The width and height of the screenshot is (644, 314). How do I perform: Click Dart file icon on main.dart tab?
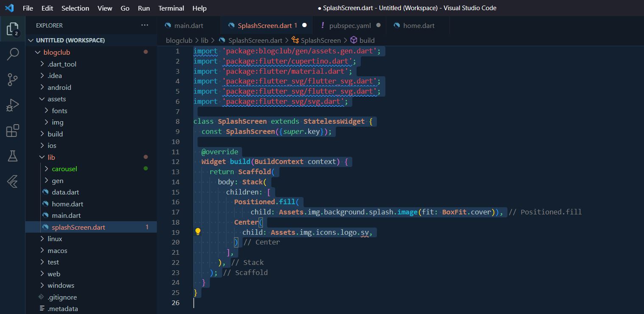tap(168, 25)
